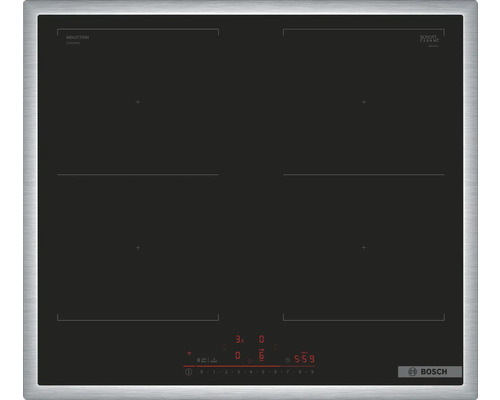The height and width of the screenshot is (400, 500).
Task: Set power level 0 on slider
Action: click(201, 372)
